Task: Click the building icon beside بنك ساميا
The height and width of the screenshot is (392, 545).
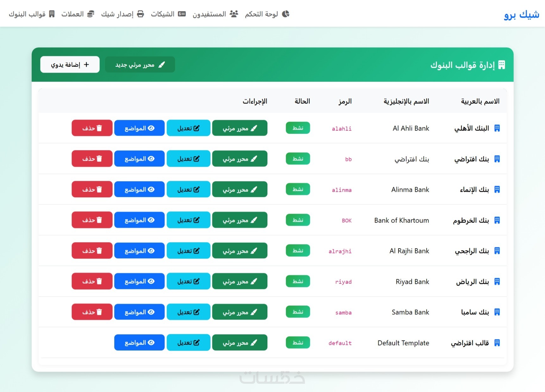Action: click(x=497, y=312)
